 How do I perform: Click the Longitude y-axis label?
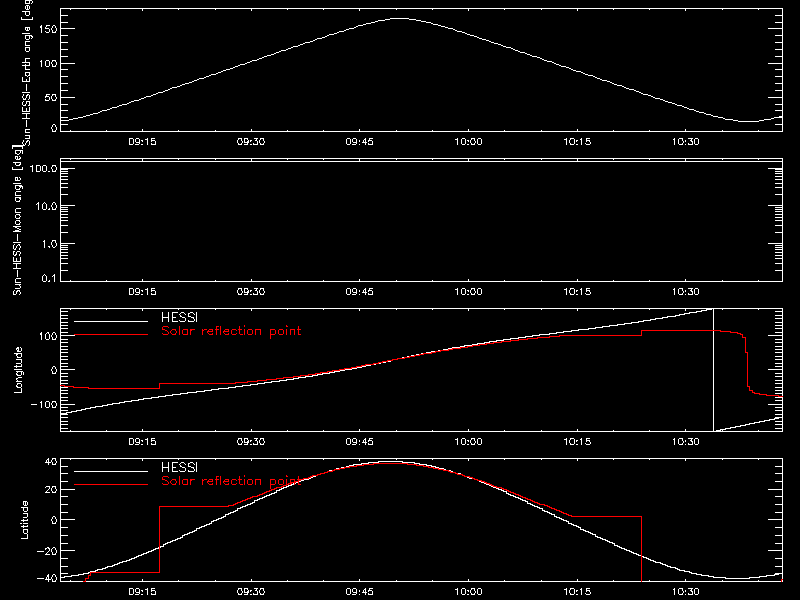pyautogui.click(x=18, y=370)
